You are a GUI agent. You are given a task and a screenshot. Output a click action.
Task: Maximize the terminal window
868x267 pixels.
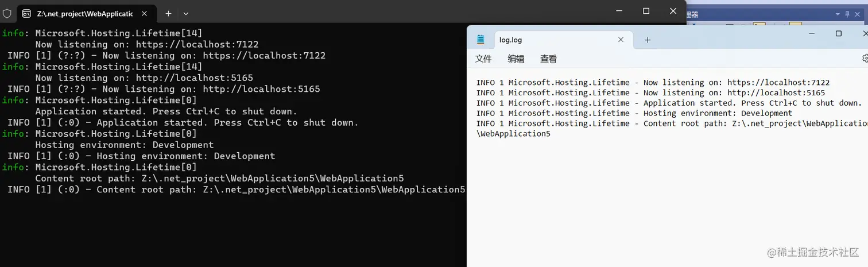point(646,11)
